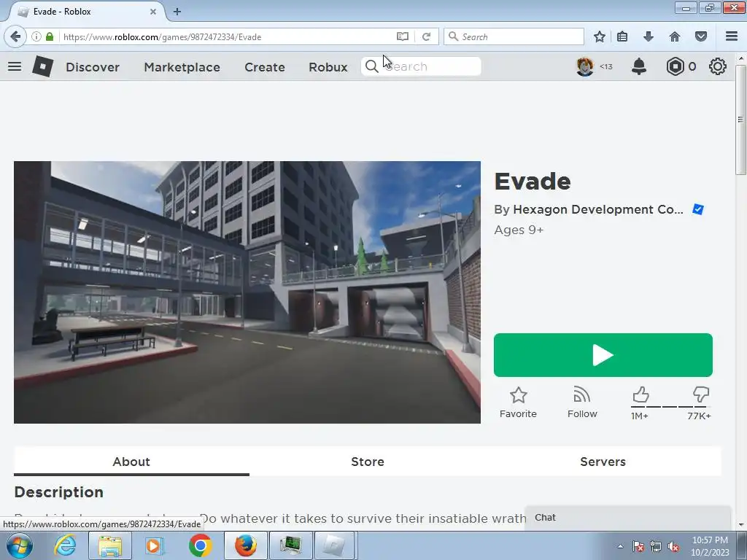Viewport: 747px width, 560px height.
Task: Open Hexagon Development Co creator link
Action: 598,209
